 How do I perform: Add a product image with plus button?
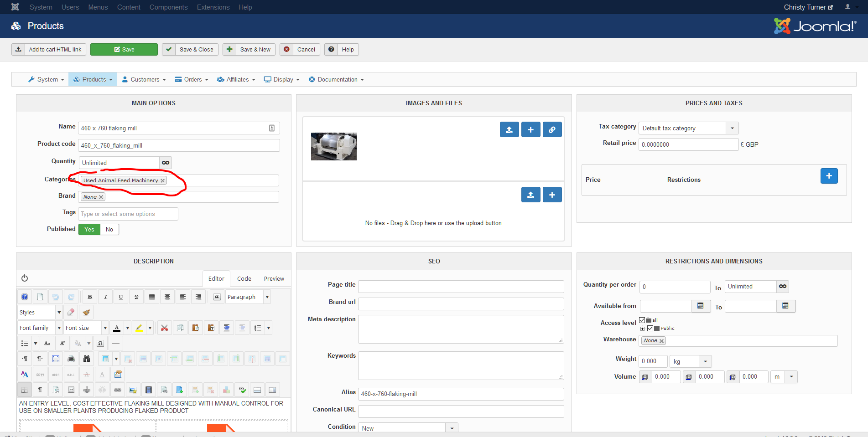click(x=531, y=130)
